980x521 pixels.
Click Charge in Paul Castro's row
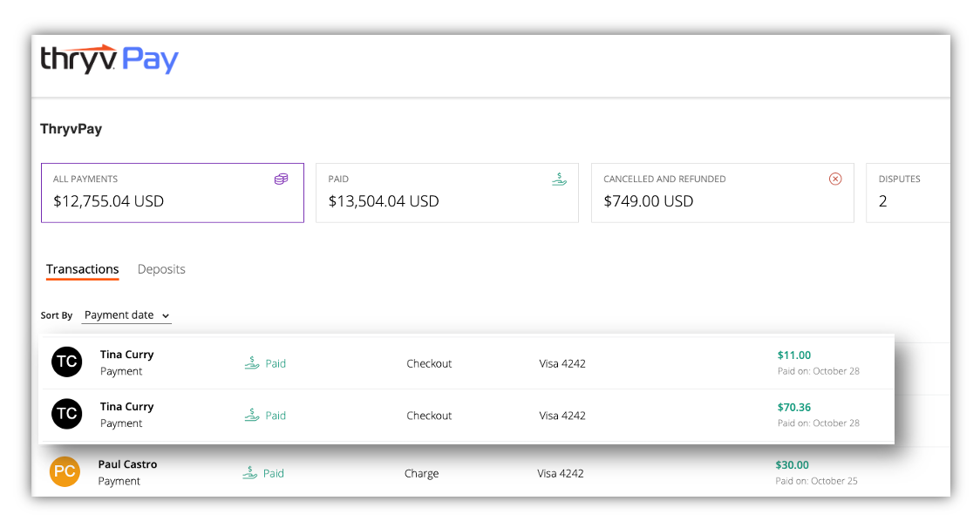(421, 474)
